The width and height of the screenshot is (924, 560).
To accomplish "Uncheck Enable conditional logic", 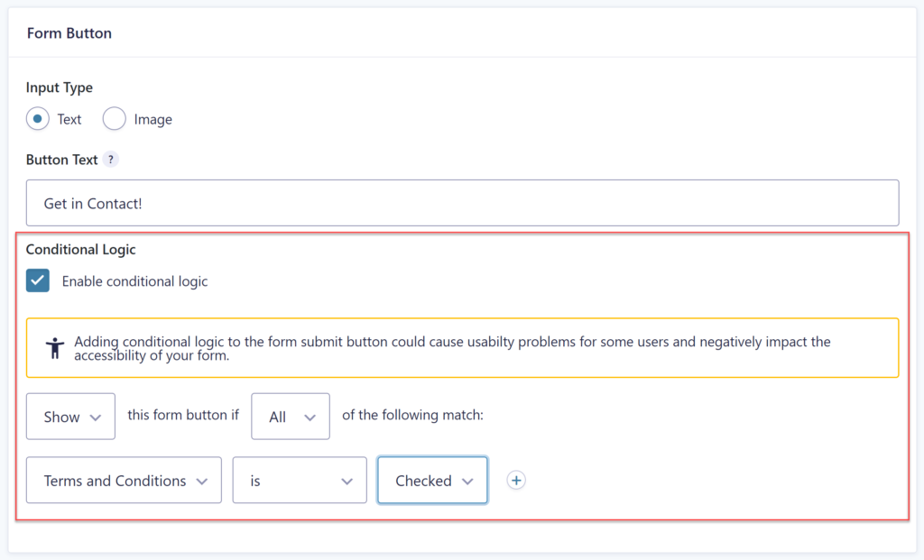I will click(37, 280).
